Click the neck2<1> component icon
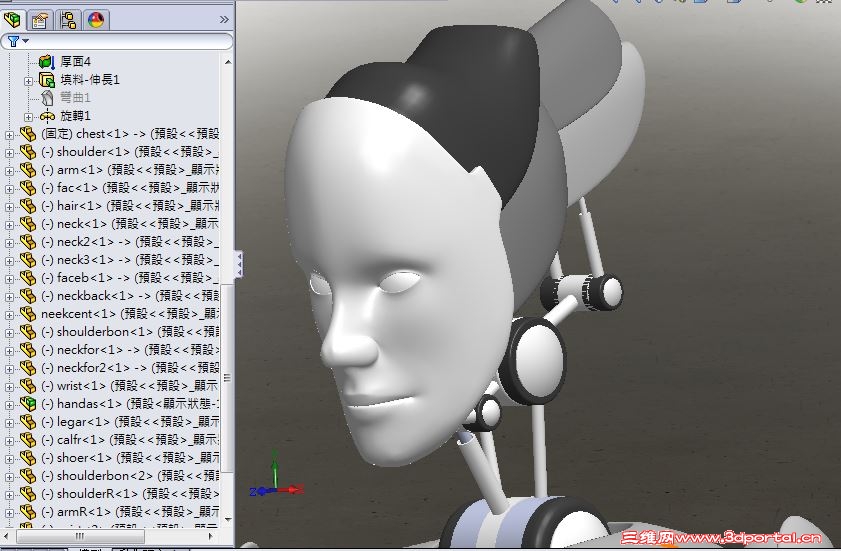 (27, 242)
